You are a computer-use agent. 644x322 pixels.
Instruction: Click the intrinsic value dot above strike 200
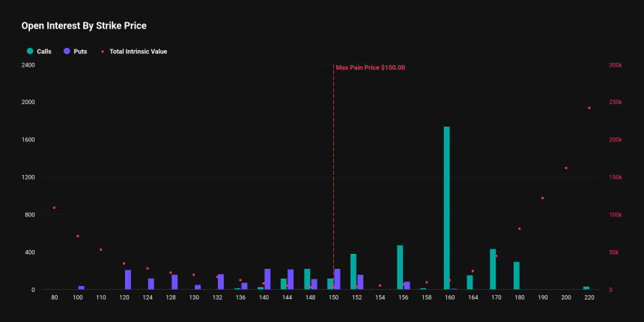tap(566, 168)
